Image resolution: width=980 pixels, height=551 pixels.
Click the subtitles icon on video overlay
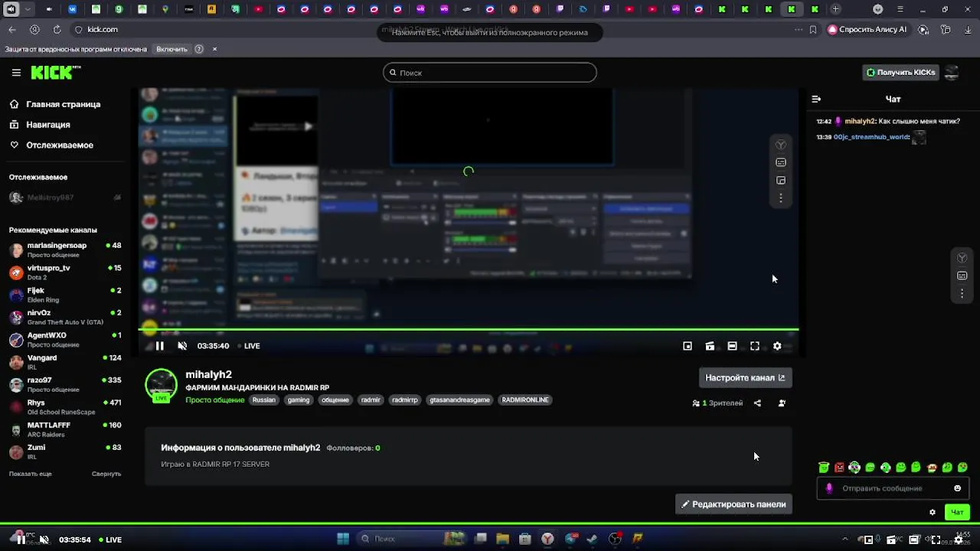[x=781, y=162]
